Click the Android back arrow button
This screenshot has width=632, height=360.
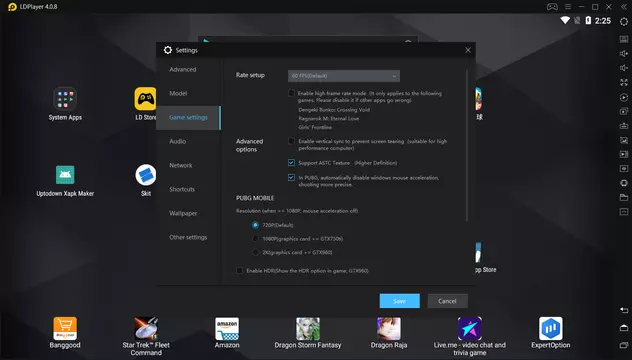click(624, 310)
